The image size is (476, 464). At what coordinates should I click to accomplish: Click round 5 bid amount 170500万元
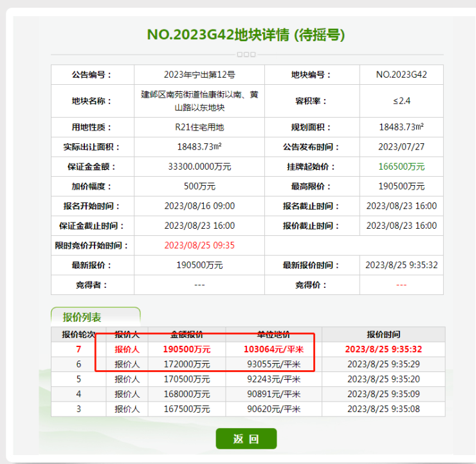pyautogui.click(x=187, y=379)
